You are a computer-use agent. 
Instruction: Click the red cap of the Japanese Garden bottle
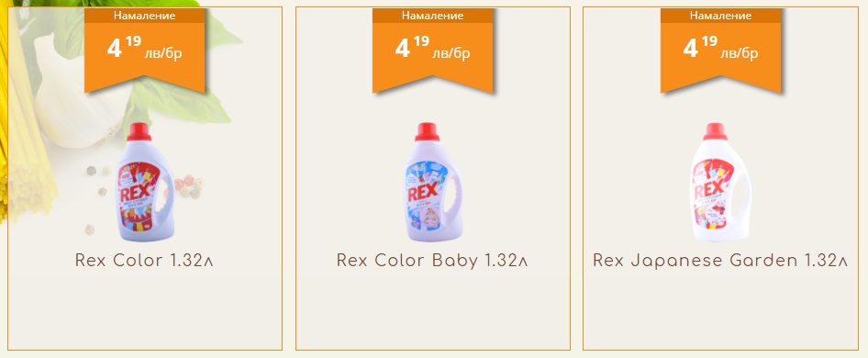pyautogui.click(x=715, y=132)
